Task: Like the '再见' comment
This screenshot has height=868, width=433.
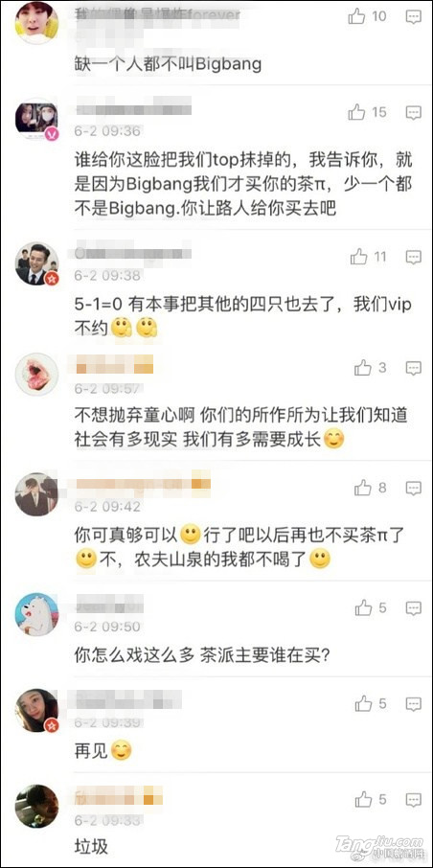Action: [364, 704]
